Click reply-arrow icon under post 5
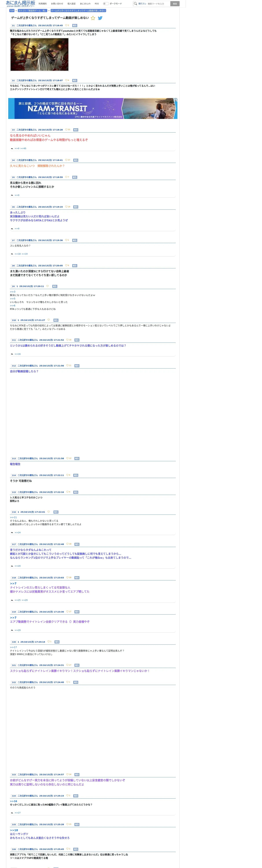The width and height of the screenshot is (262, 868). [12, 195]
